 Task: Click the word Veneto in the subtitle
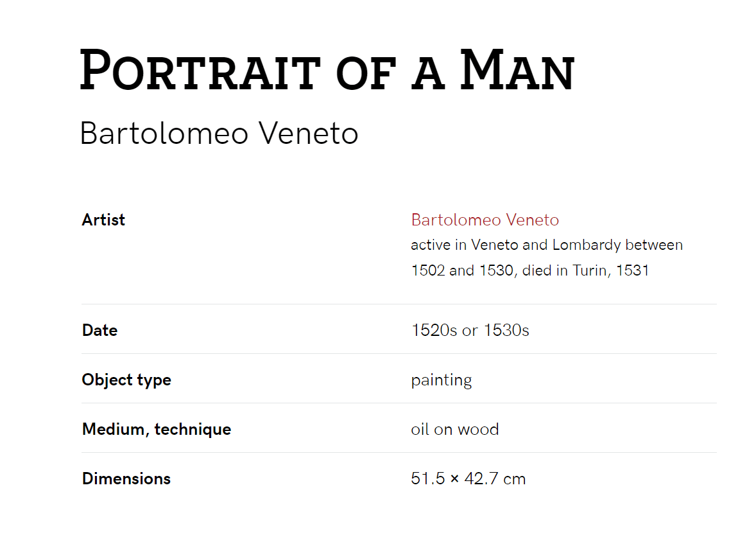click(309, 133)
